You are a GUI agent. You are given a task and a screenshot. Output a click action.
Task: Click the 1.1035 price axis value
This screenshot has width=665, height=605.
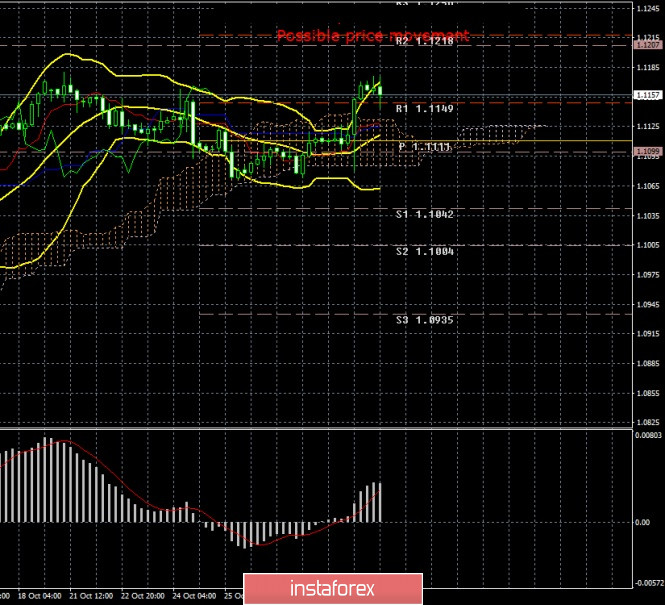648,216
